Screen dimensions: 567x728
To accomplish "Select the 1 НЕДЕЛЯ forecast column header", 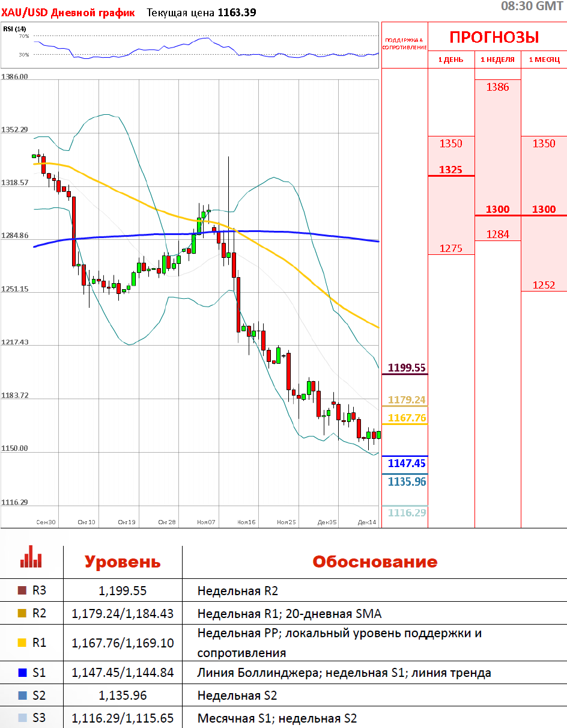I will [x=497, y=60].
